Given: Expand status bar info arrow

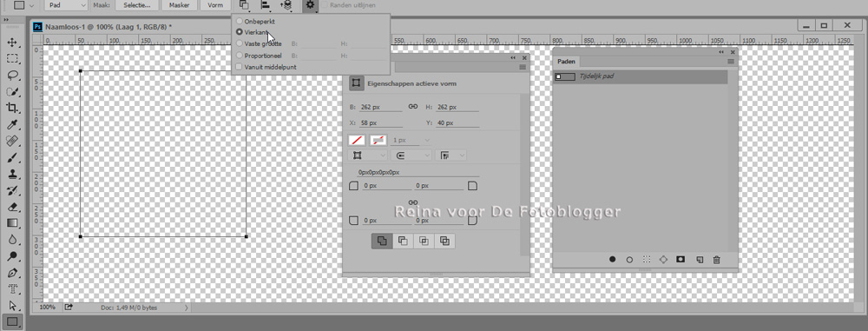Looking at the screenshot, I should tap(186, 308).
